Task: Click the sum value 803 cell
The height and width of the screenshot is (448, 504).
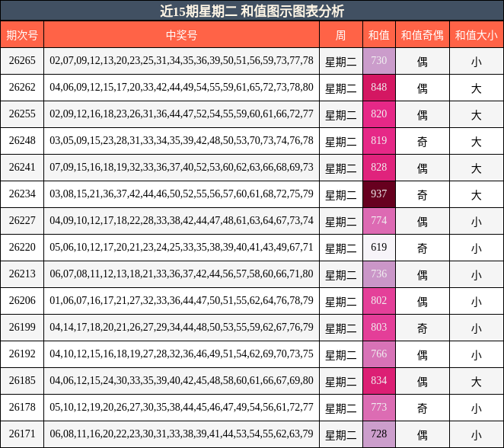Action: [x=379, y=328]
